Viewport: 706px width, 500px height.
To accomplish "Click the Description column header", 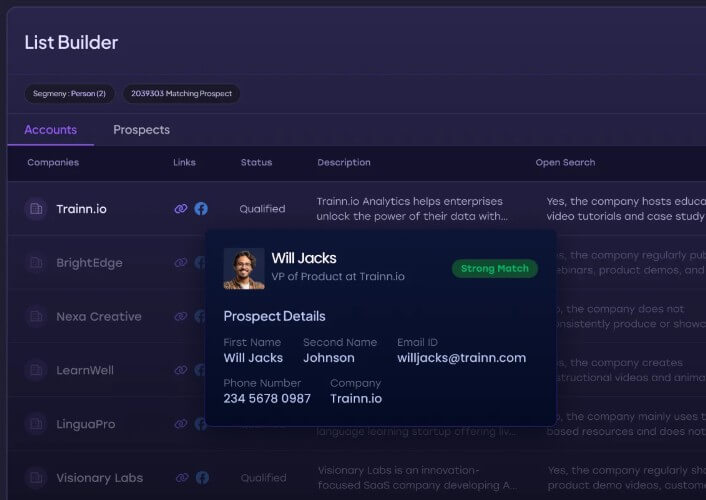I will [x=344, y=163].
